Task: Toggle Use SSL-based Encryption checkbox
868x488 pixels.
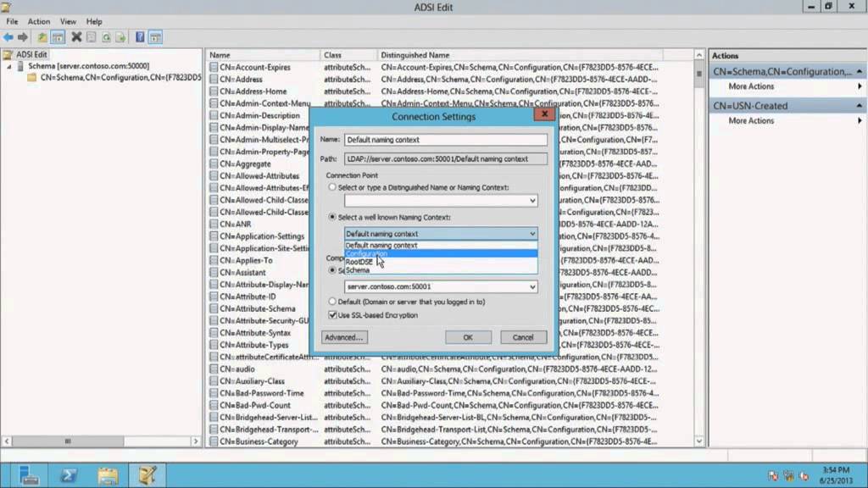Action: 332,315
